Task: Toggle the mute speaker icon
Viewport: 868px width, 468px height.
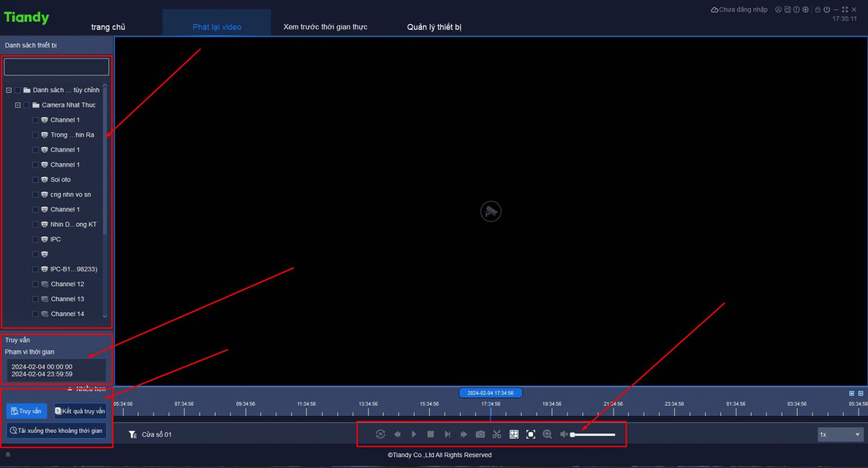Action: [564, 434]
